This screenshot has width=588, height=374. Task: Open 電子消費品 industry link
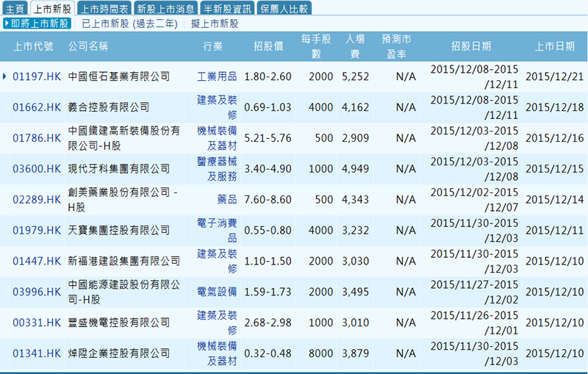[217, 231]
